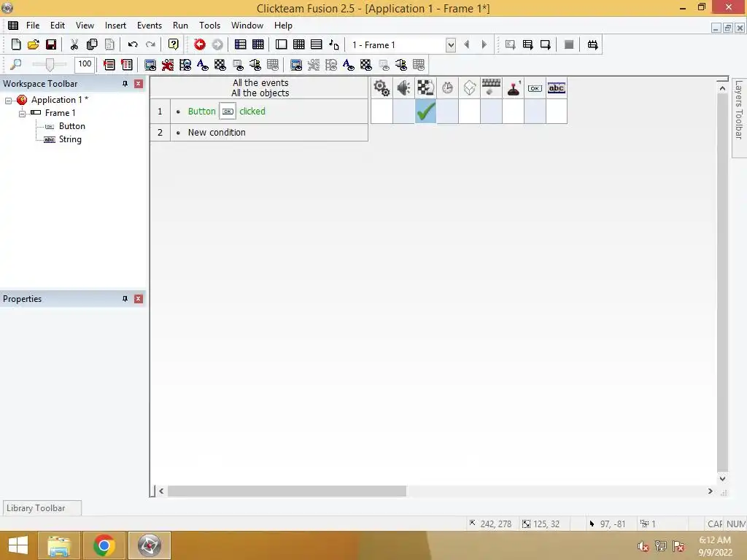Click the zoom percentage field showing 100
The image size is (747, 560).
(85, 64)
